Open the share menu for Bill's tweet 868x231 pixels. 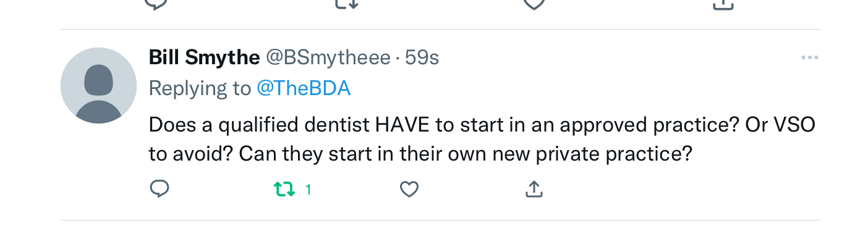pos(534,189)
